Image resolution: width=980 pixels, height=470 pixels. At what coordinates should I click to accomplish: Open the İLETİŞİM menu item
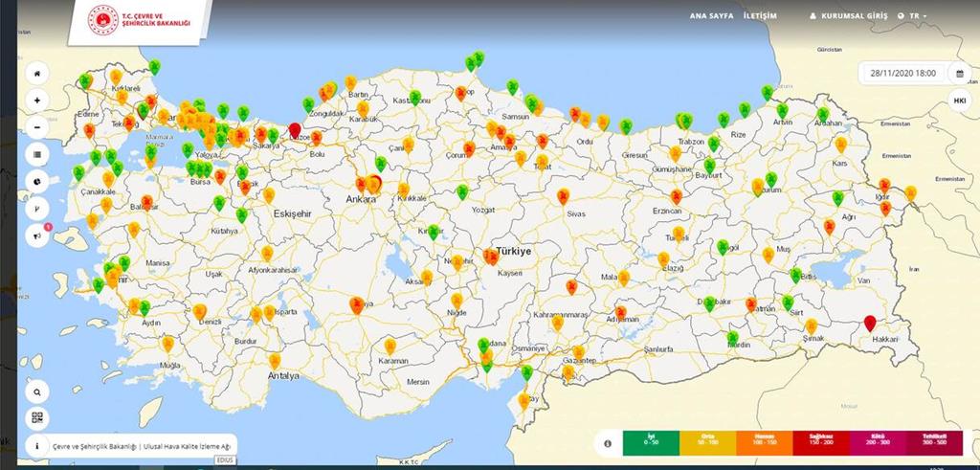(x=760, y=16)
